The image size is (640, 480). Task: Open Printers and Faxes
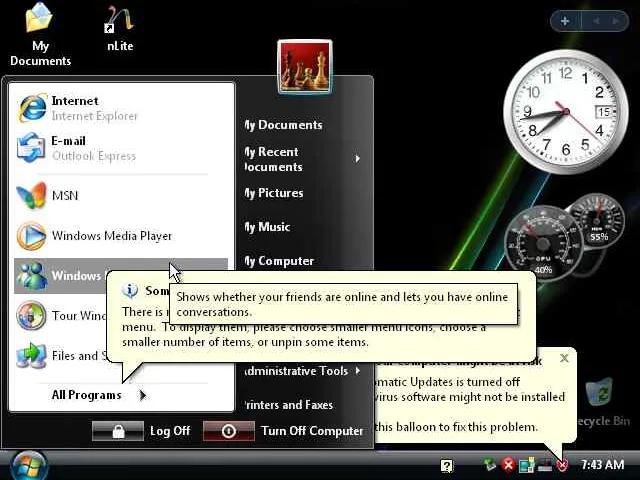click(289, 405)
